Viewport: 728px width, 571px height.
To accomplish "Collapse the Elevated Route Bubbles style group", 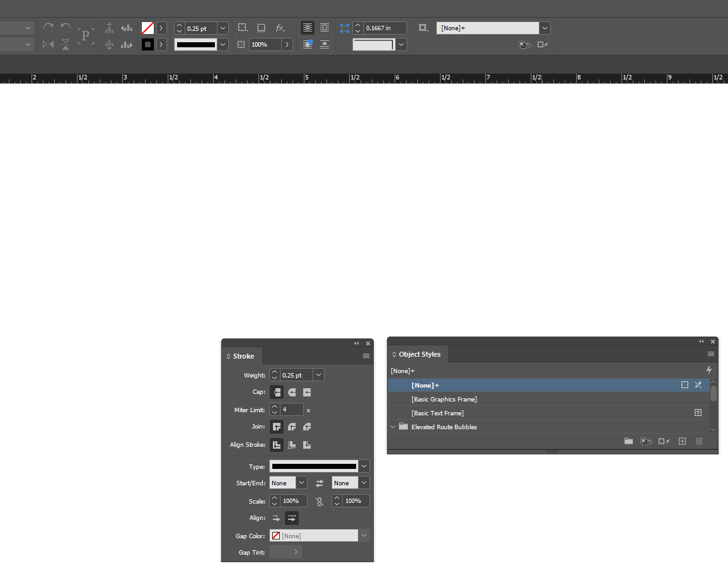I will coord(393,427).
